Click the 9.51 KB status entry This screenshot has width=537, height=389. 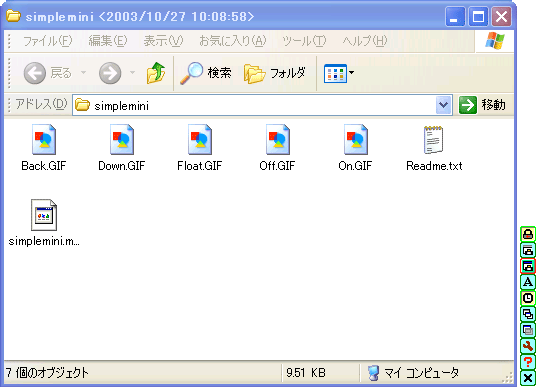[306, 373]
